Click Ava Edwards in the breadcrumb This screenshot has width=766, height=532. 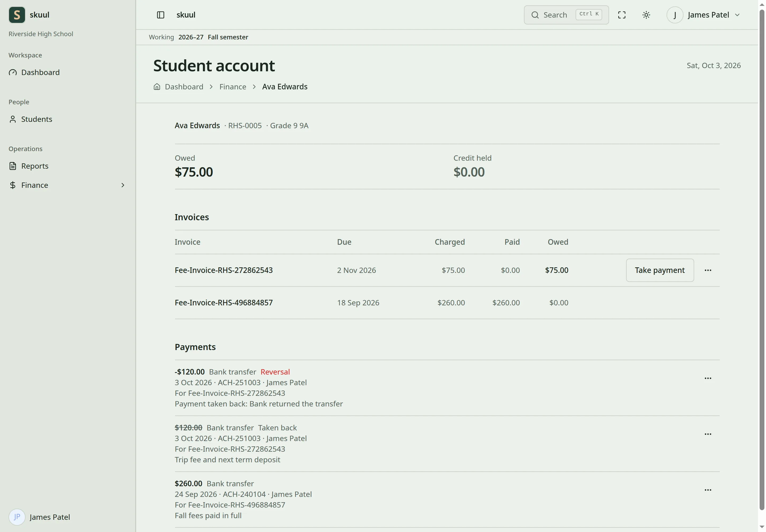[285, 87]
